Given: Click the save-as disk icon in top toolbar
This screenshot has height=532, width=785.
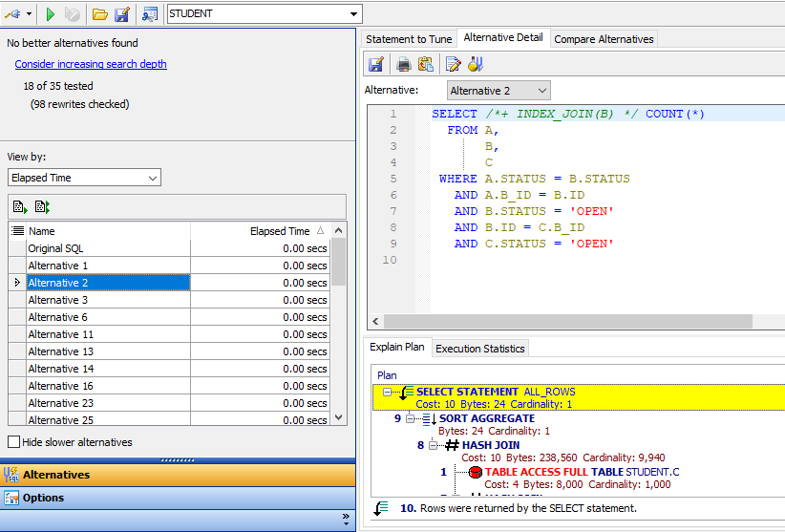Looking at the screenshot, I should (x=122, y=14).
